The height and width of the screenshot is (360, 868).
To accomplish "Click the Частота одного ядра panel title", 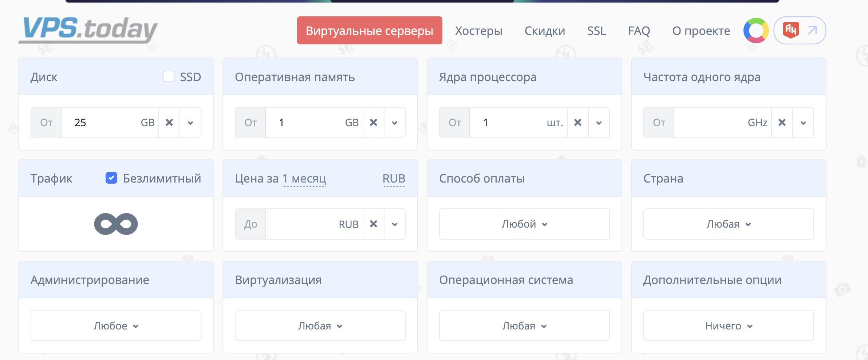I will [x=702, y=77].
